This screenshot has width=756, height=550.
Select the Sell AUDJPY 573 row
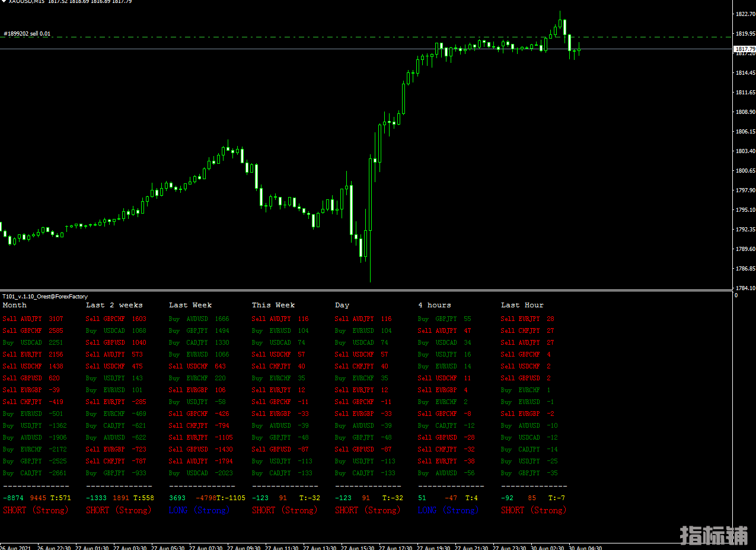(x=114, y=354)
